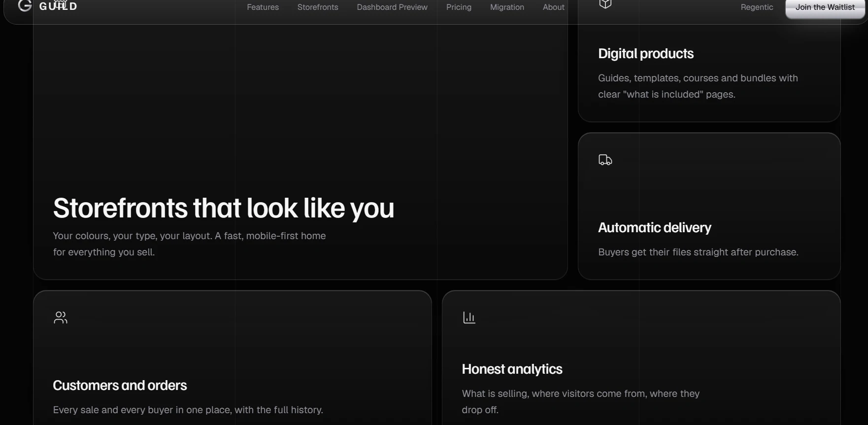
Task: Go to Storefronts in the navigation
Action: pos(318,7)
